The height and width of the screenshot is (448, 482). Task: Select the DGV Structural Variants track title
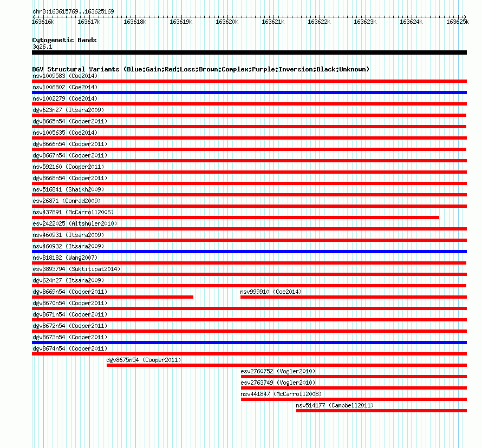pos(201,69)
